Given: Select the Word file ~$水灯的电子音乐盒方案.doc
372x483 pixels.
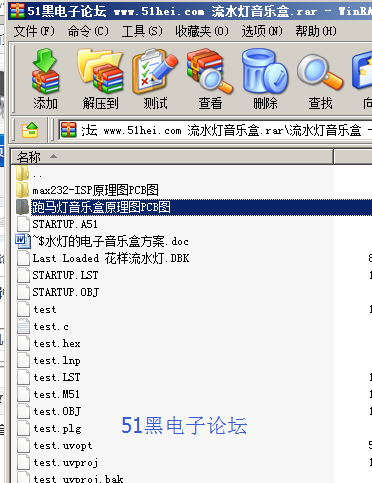Looking at the screenshot, I should click(102, 241).
